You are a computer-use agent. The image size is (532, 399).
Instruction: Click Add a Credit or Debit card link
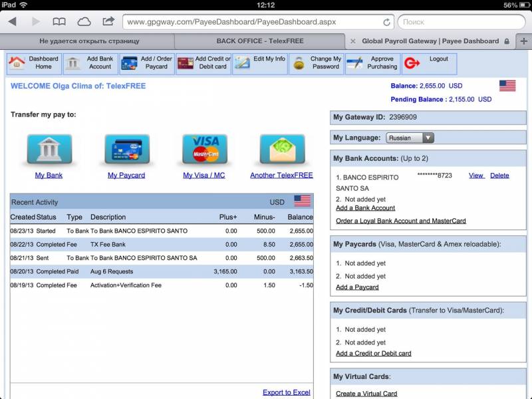(x=373, y=353)
